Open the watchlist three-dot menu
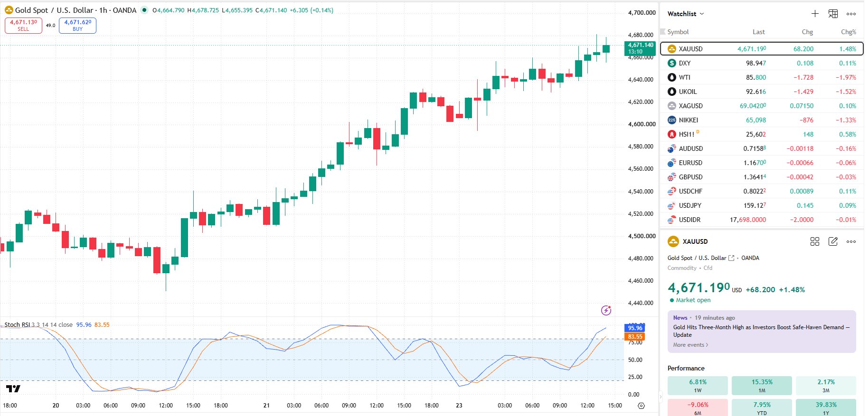The width and height of the screenshot is (868, 416). click(851, 14)
